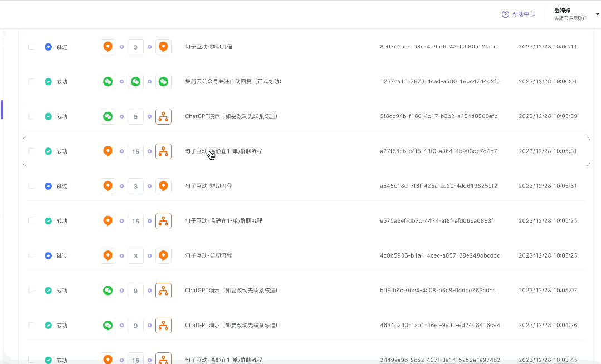Click WeChat icon of the 4634c240 row
Image resolution: width=601 pixels, height=364 pixels.
pos(108,325)
